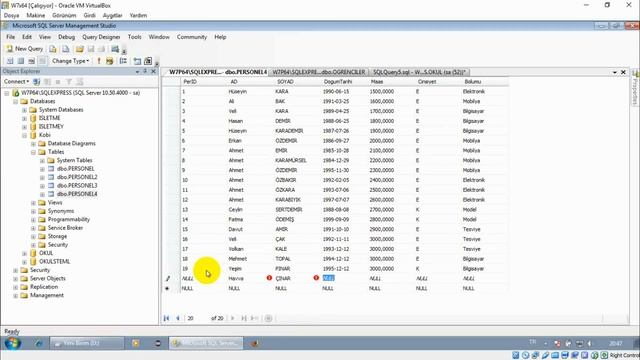The width and height of the screenshot is (640, 360).
Task: Open the Object Explorer window position dropdown
Action: (x=137, y=71)
